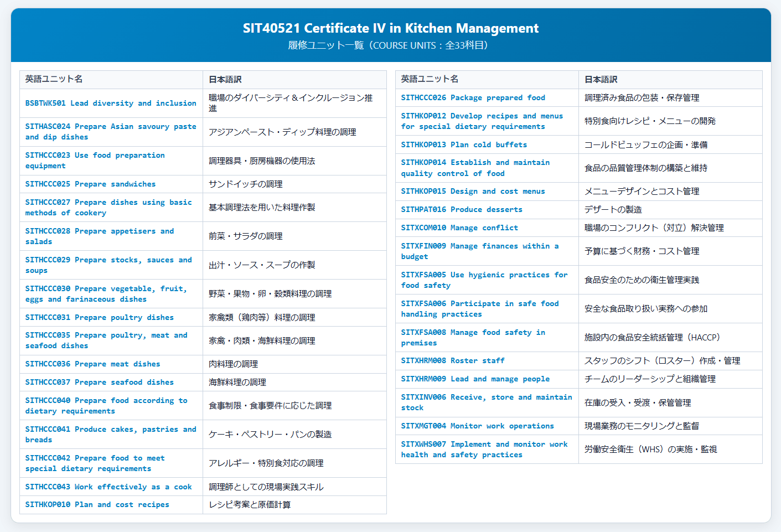
Task: Click 'SITHCCC029 Prepare stocks, sauces and soups'
Action: tap(108, 265)
